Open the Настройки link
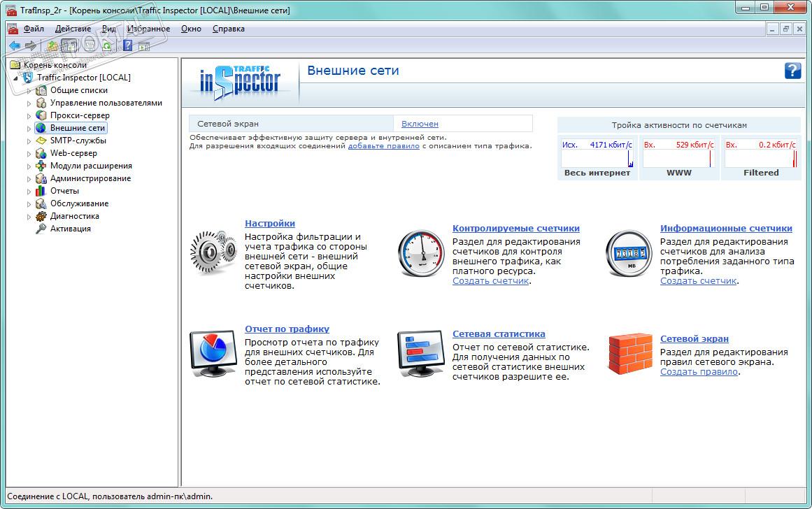Screen dimensions: 812x509 270,223
